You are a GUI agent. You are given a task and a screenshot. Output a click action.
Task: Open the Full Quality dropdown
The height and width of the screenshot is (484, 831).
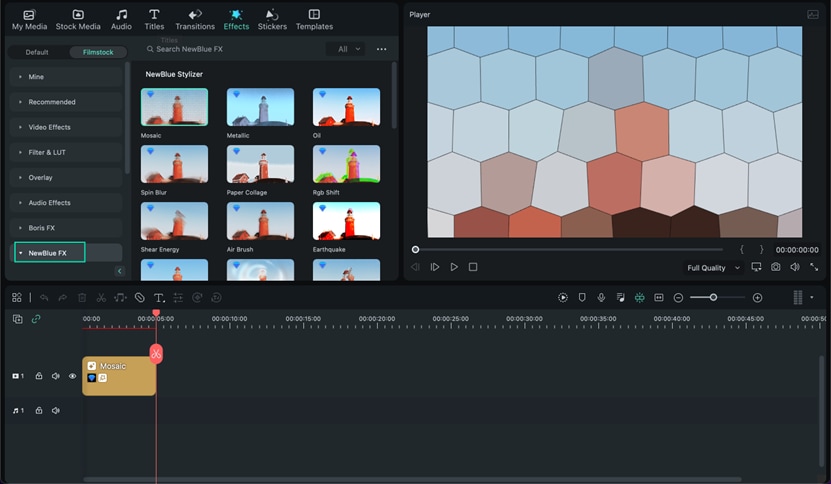pyautogui.click(x=713, y=268)
